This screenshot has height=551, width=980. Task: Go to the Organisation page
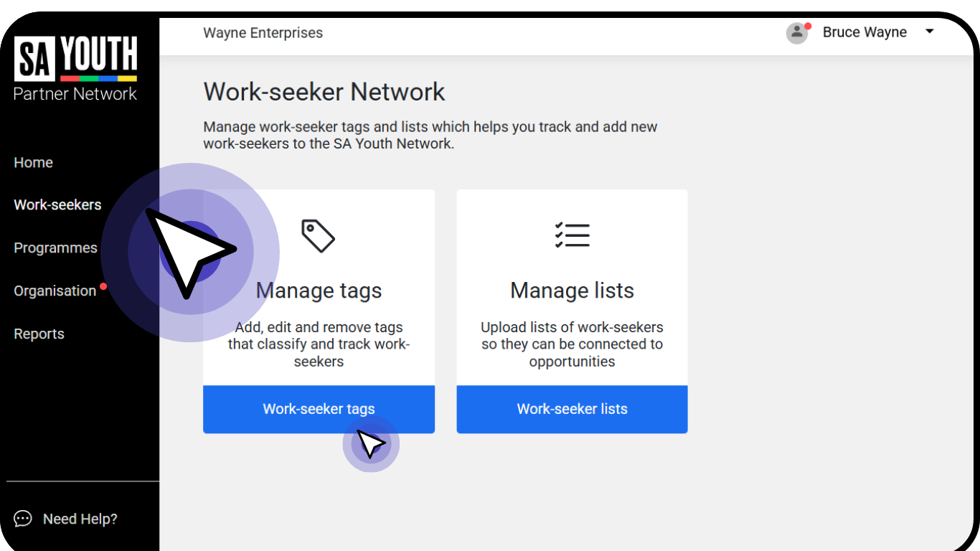(x=55, y=291)
